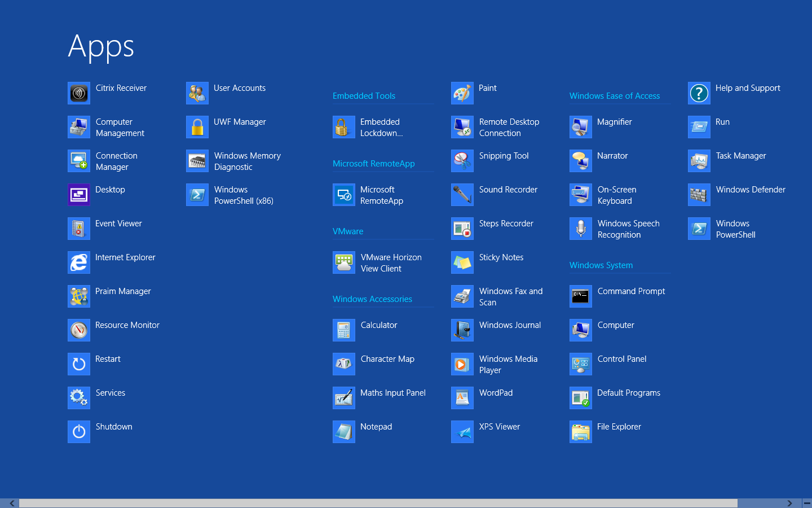Click the Shutdown power icon
The height and width of the screenshot is (508, 812).
tap(79, 432)
